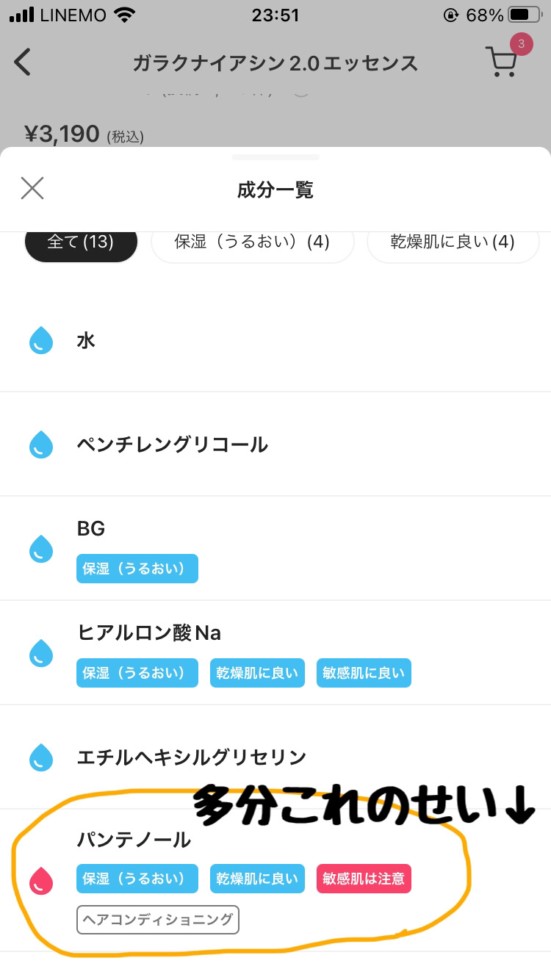
Task: Tap the drag handle atop the sheet
Action: [x=275, y=157]
